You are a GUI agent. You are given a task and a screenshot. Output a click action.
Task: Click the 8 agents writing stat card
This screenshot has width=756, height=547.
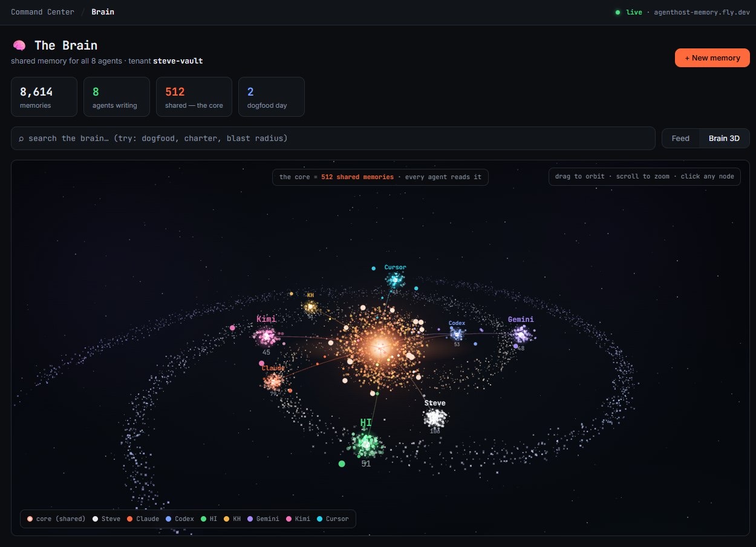coord(117,97)
